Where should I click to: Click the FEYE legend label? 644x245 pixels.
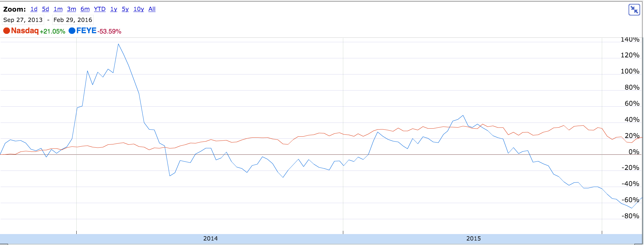[x=86, y=31]
